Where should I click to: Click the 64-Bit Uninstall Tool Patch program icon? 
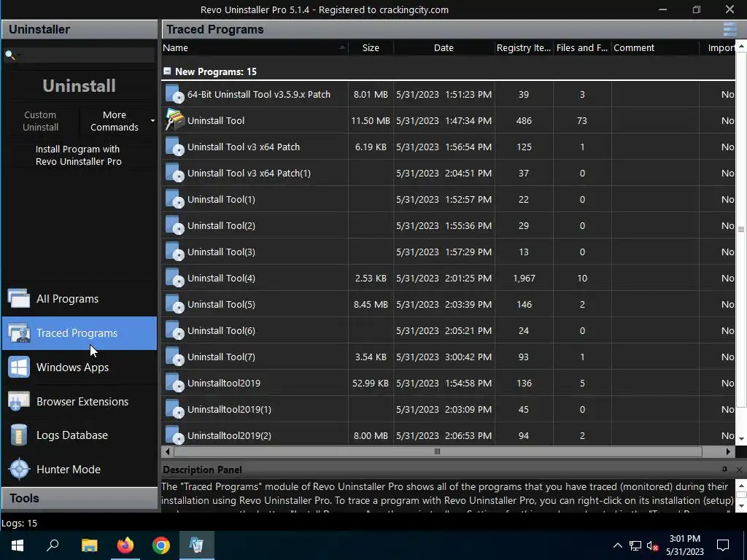coord(174,94)
